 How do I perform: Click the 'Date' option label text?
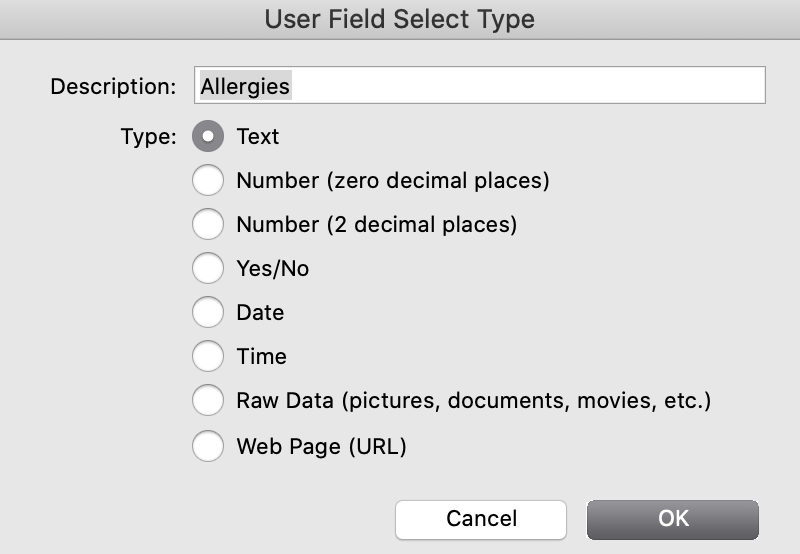pos(260,313)
